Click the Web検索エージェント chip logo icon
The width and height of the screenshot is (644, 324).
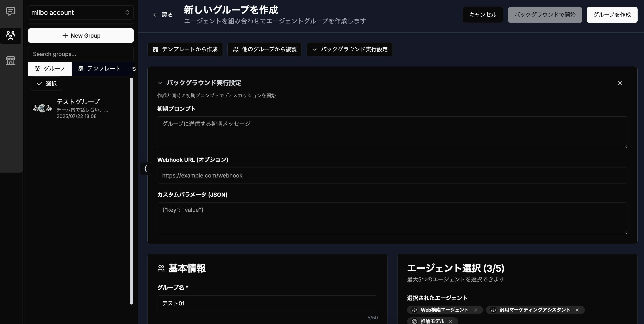coord(415,310)
